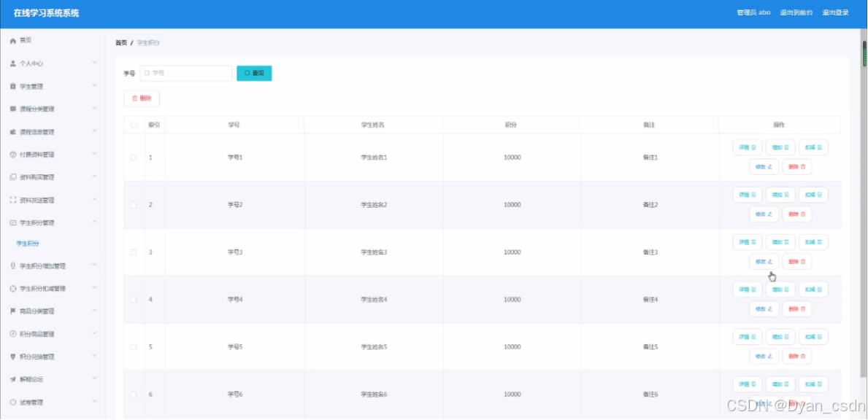Screen dimensions: 868x420
Task: Tick the select-all checkbox in table header
Action: pos(134,125)
